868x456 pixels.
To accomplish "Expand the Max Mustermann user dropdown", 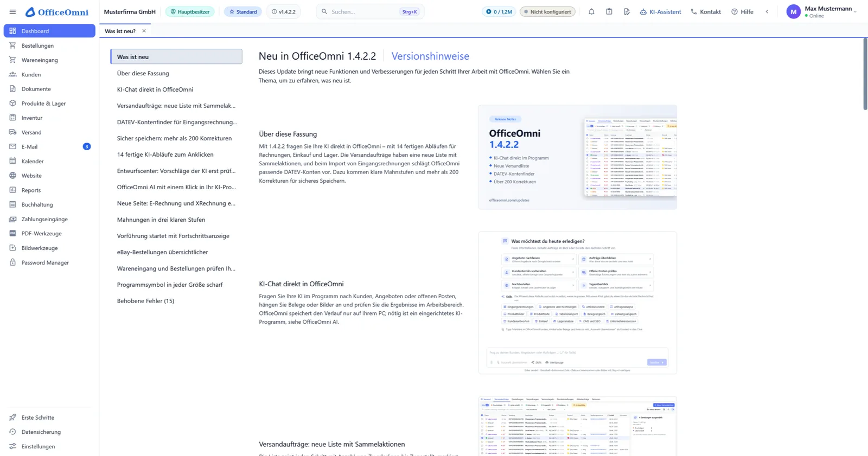I will (x=855, y=12).
